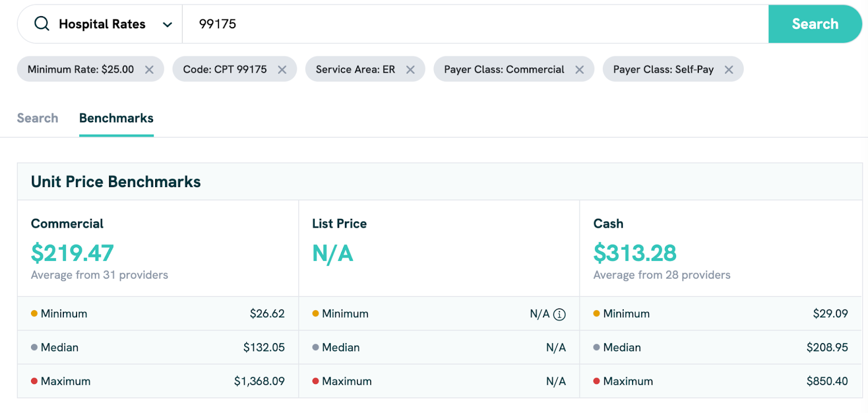The width and height of the screenshot is (868, 413).
Task: Select the Benchmarks tab
Action: click(116, 118)
